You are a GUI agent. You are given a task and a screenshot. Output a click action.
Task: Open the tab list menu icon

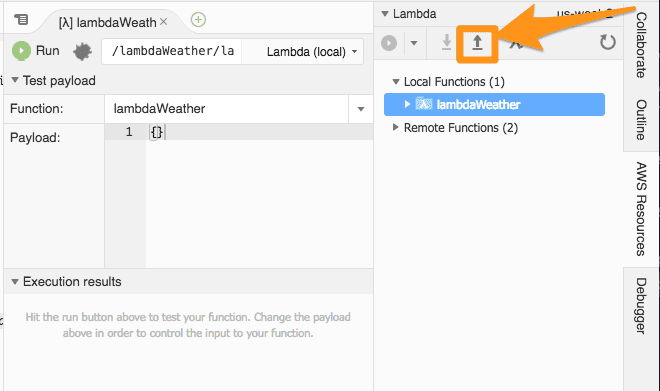21,19
